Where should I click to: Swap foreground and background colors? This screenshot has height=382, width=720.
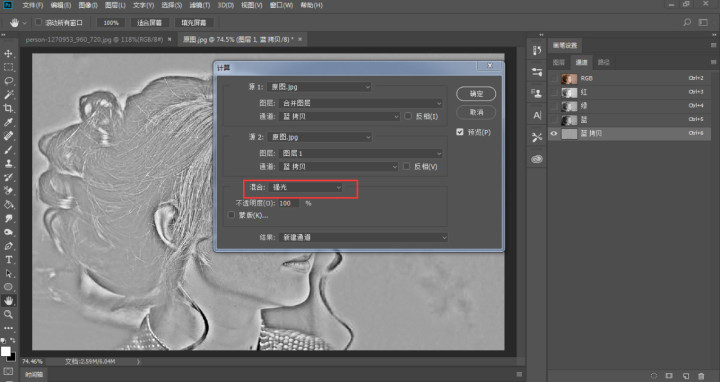pyautogui.click(x=12, y=340)
